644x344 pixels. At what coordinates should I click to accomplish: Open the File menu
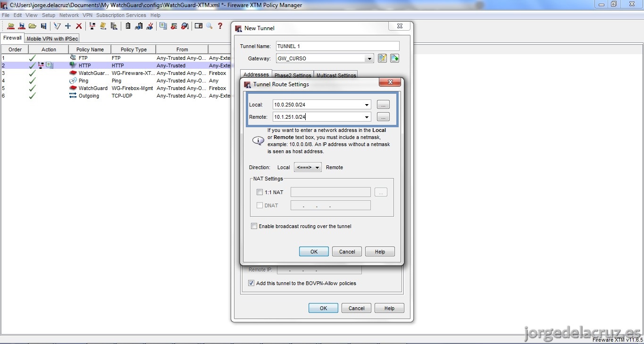click(x=6, y=15)
